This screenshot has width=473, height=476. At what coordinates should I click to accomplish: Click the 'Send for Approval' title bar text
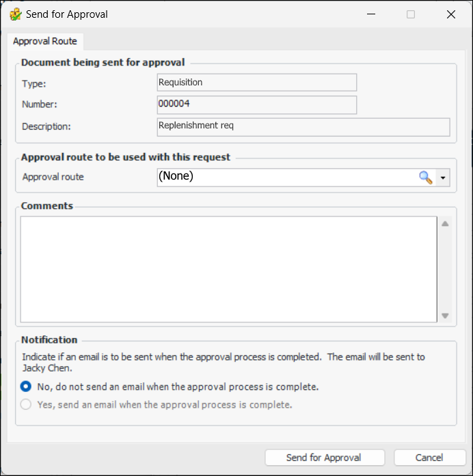(x=67, y=14)
